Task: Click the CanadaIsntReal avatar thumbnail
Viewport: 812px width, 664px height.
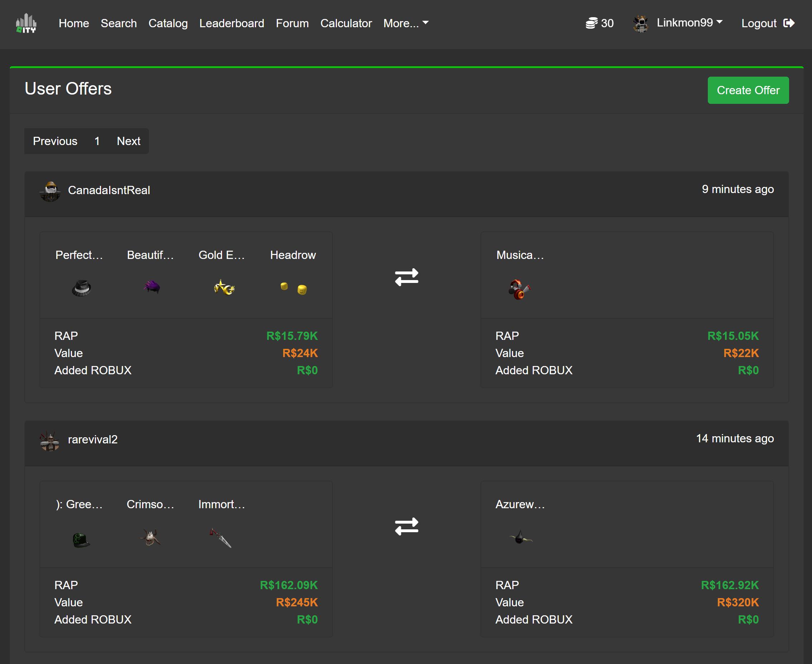Action: point(50,191)
